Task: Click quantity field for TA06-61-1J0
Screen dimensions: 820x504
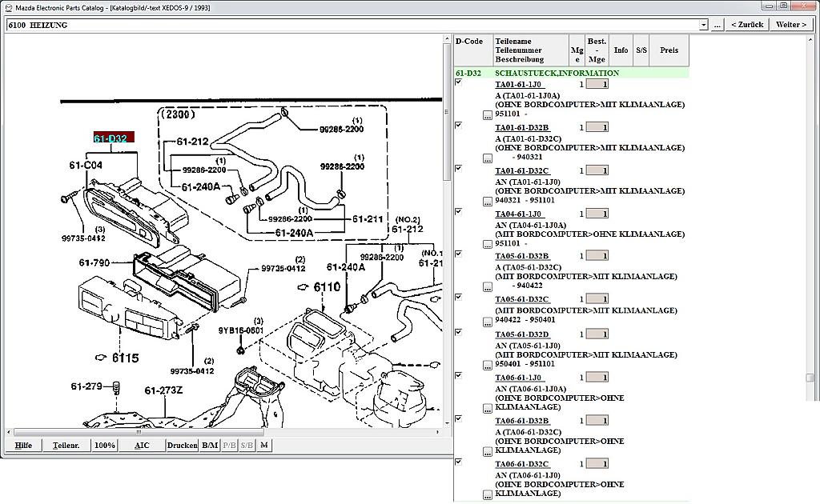Action: [x=597, y=378]
